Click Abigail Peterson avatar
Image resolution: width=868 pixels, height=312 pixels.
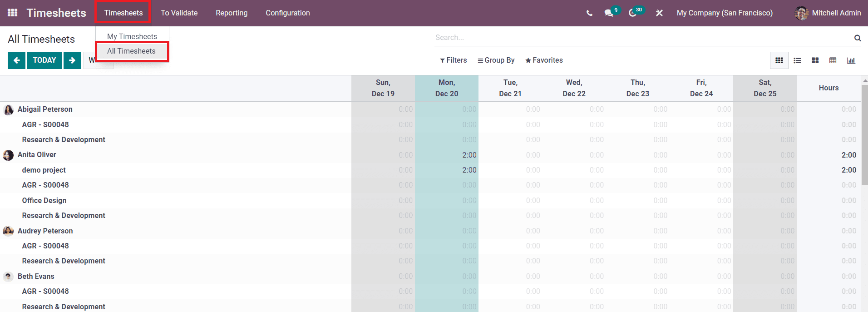click(9, 109)
